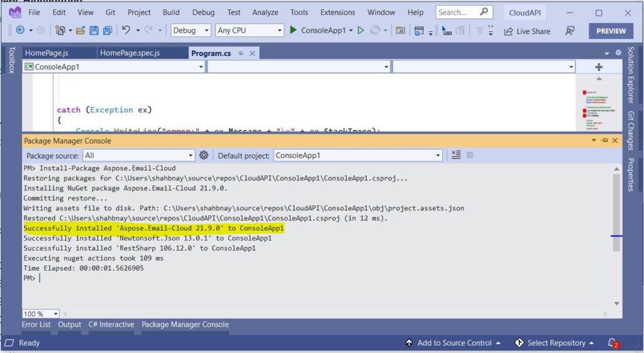Click the editor split window handle
The height and width of the screenshot is (353, 644).
(x=598, y=67)
